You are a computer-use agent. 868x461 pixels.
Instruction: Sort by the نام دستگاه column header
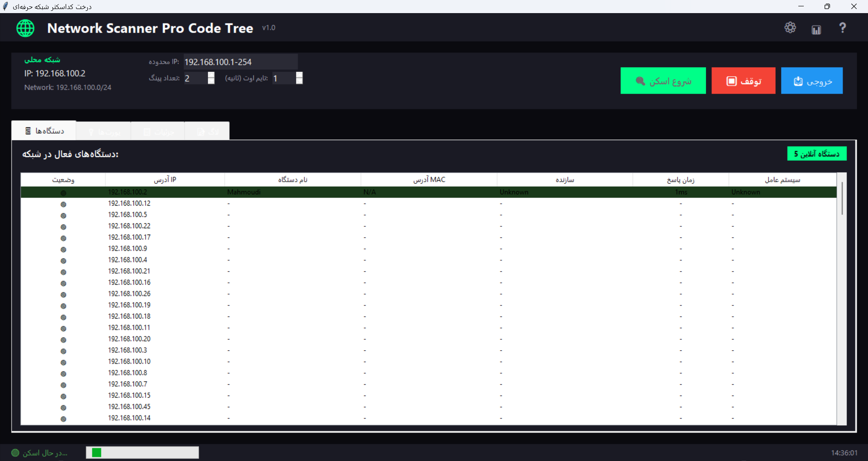pos(293,180)
